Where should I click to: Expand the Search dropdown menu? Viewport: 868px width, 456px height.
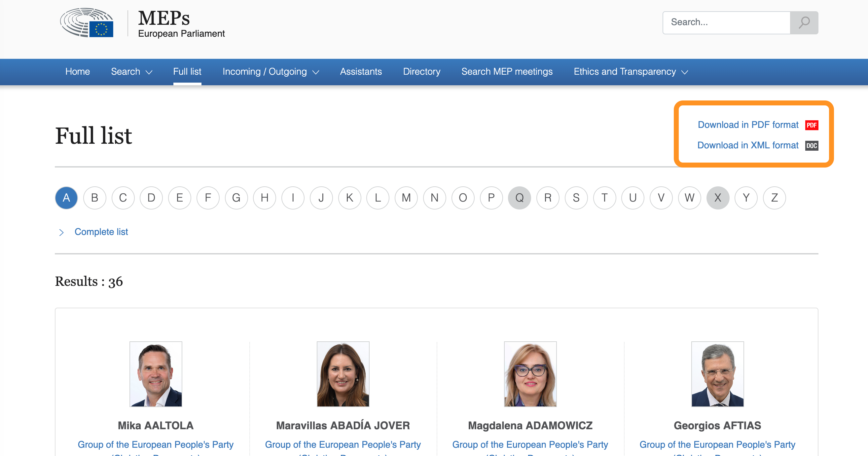132,71
